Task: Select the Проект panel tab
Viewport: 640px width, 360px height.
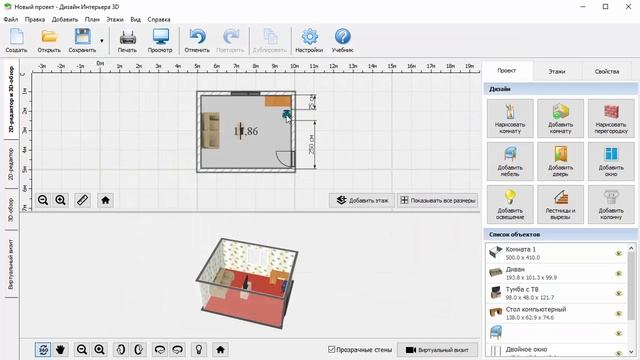Action: pyautogui.click(x=507, y=71)
